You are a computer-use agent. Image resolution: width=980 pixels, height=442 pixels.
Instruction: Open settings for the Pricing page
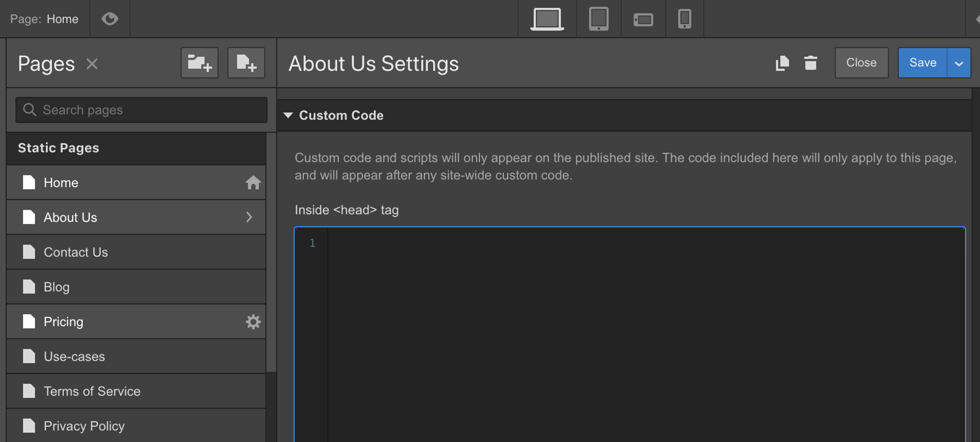pos(253,322)
